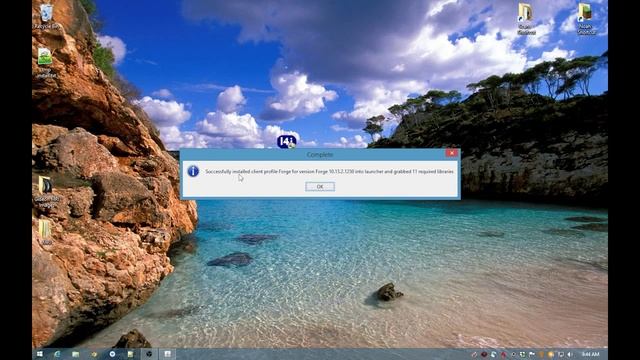This screenshot has width=640, height=360.
Task: Click the round white disc icon on the taskbar
Action: coord(112,354)
